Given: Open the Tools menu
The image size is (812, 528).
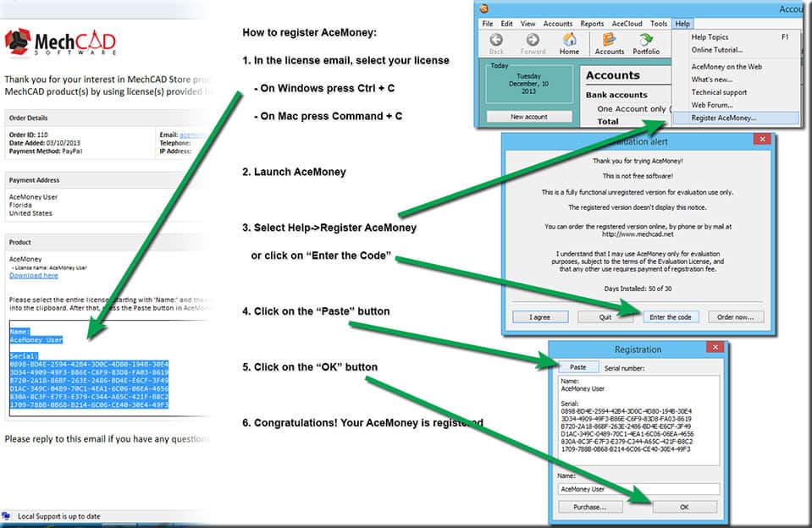Looking at the screenshot, I should pyautogui.click(x=659, y=24).
